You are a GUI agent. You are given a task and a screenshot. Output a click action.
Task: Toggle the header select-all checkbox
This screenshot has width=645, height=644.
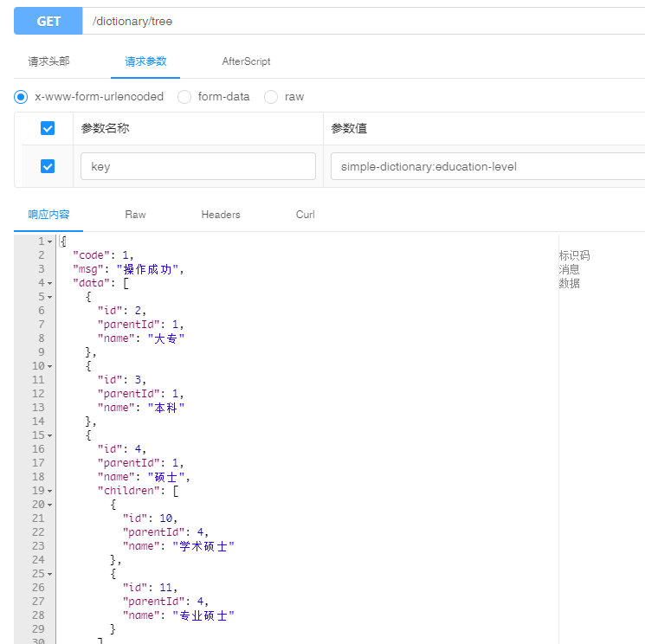[x=48, y=128]
